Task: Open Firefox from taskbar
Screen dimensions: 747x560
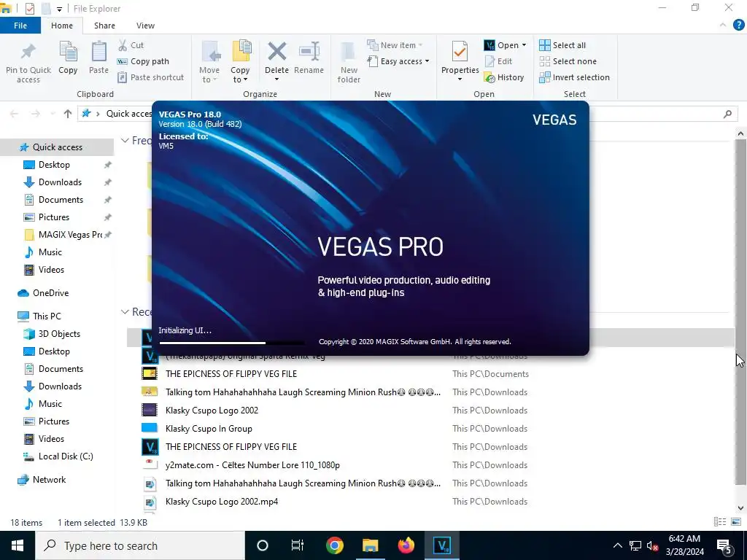Action: coord(406,545)
